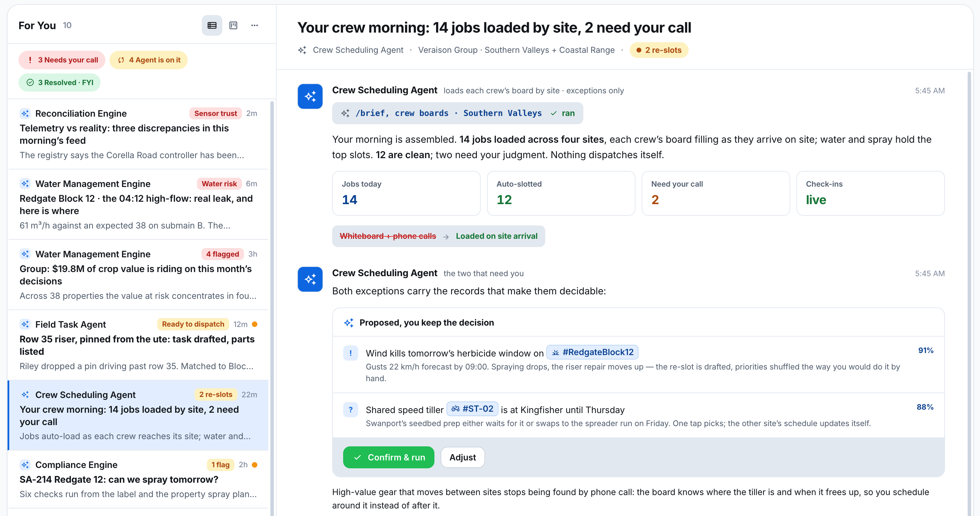The image size is (980, 516).
Task: Click the Water risk badge
Action: point(219,184)
